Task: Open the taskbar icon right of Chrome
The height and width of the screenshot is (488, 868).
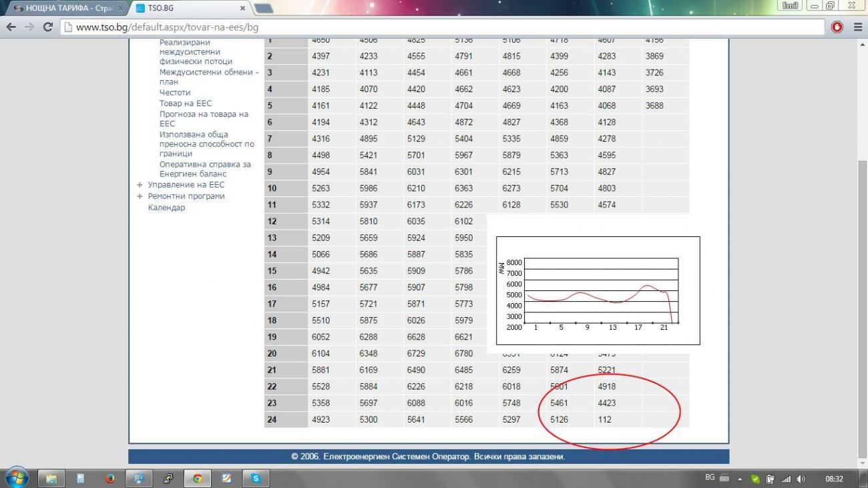Action: (x=226, y=478)
